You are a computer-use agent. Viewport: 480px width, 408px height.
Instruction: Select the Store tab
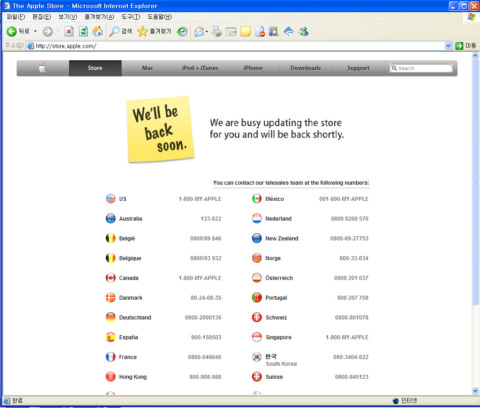coord(95,68)
